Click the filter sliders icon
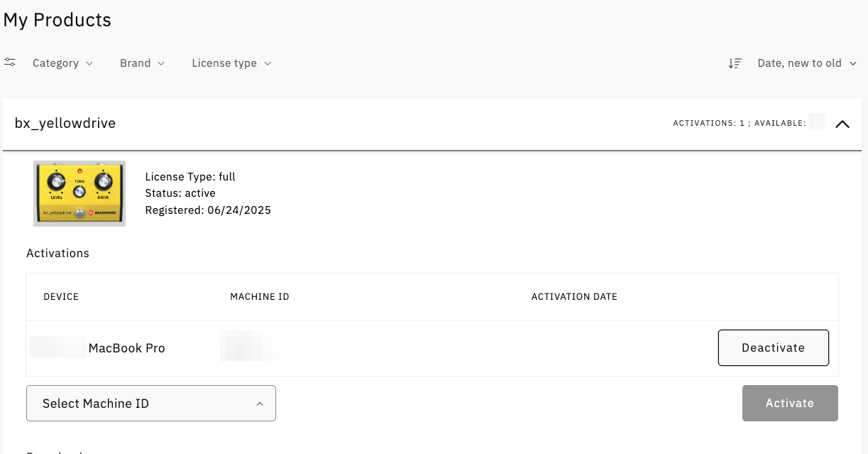The height and width of the screenshot is (454, 868). [10, 63]
